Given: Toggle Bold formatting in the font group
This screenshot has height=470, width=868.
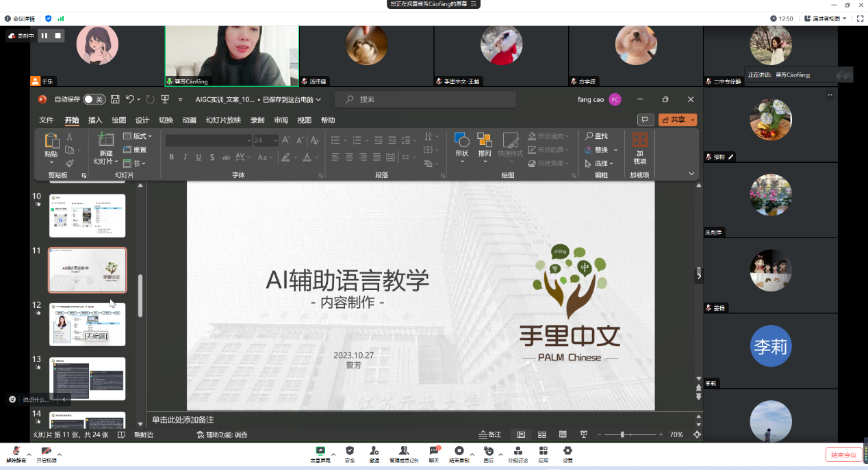Looking at the screenshot, I should pyautogui.click(x=171, y=157).
